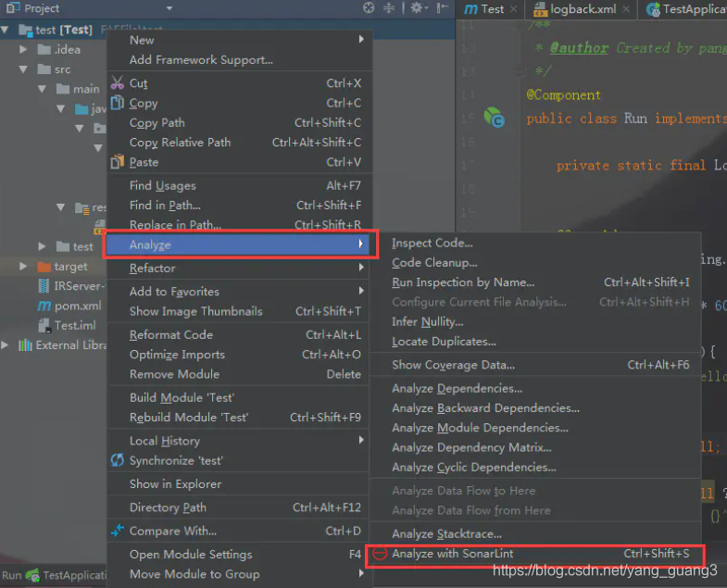727x588 pixels.
Task: Select Run Inspection by Name...
Action: [x=535, y=281]
